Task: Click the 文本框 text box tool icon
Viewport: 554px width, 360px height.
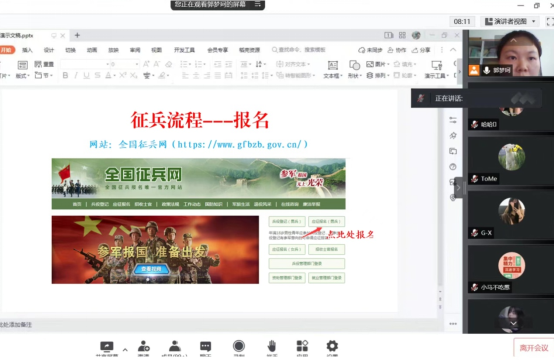Action: (x=333, y=66)
